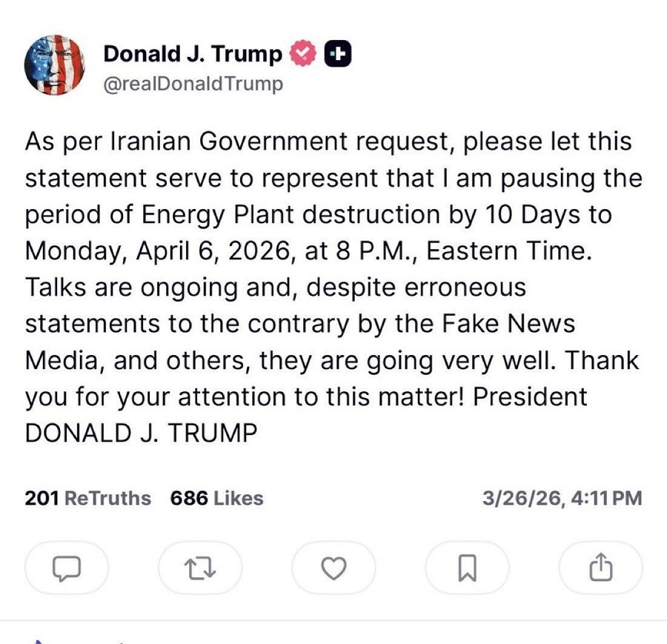
Task: View the 686 Likes list
Action: point(216,499)
